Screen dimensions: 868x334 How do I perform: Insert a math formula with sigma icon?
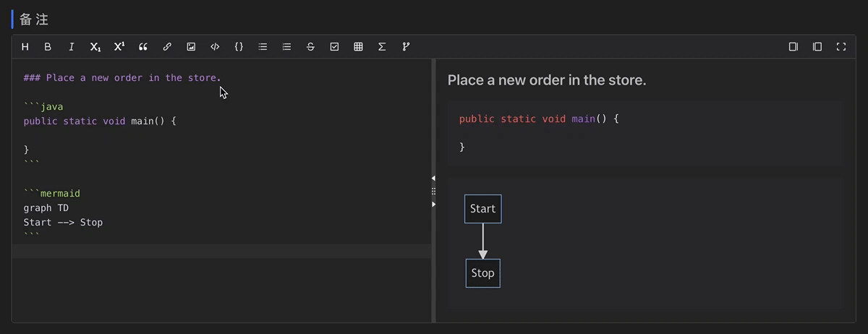coord(382,47)
